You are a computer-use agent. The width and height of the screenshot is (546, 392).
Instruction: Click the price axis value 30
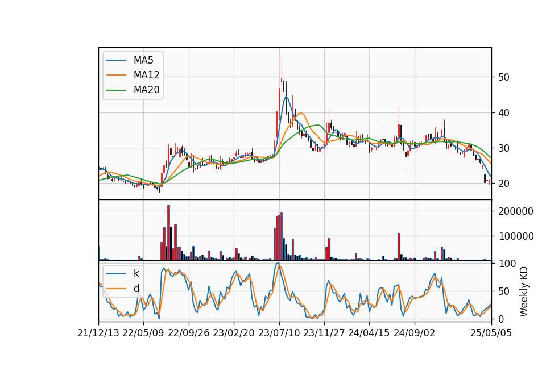(504, 148)
